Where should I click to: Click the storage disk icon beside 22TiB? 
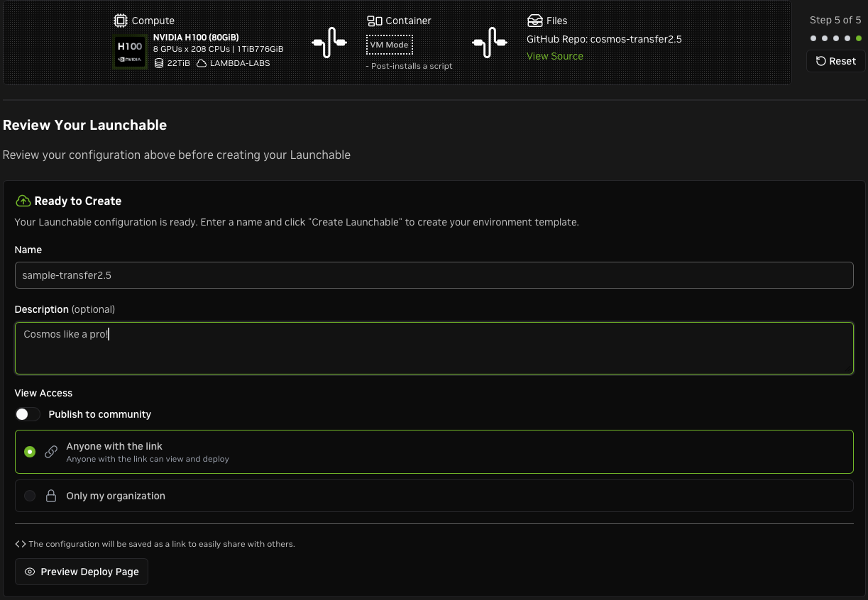159,63
